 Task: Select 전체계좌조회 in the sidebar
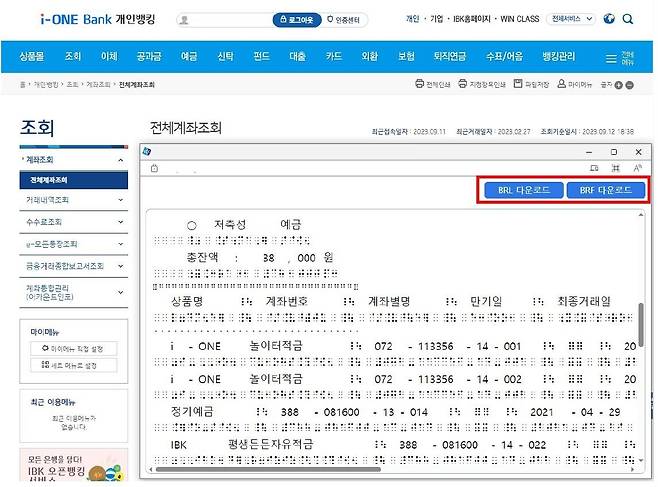coord(74,180)
